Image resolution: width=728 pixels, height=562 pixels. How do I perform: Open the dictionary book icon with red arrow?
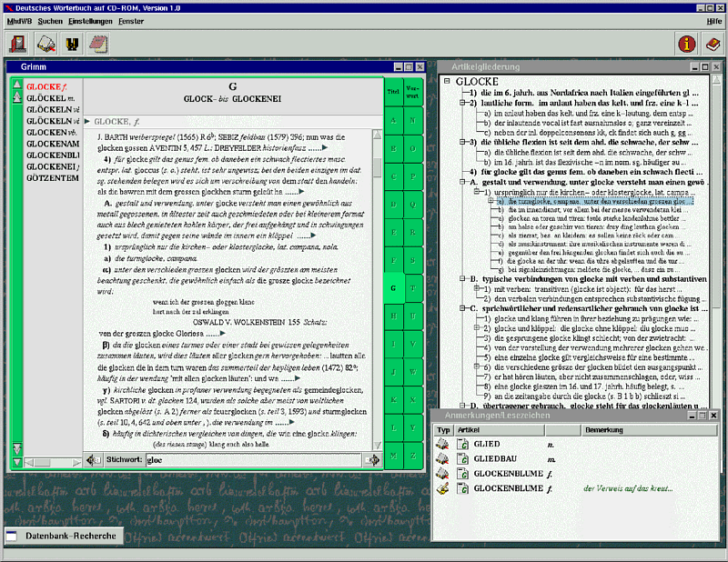[x=45, y=44]
